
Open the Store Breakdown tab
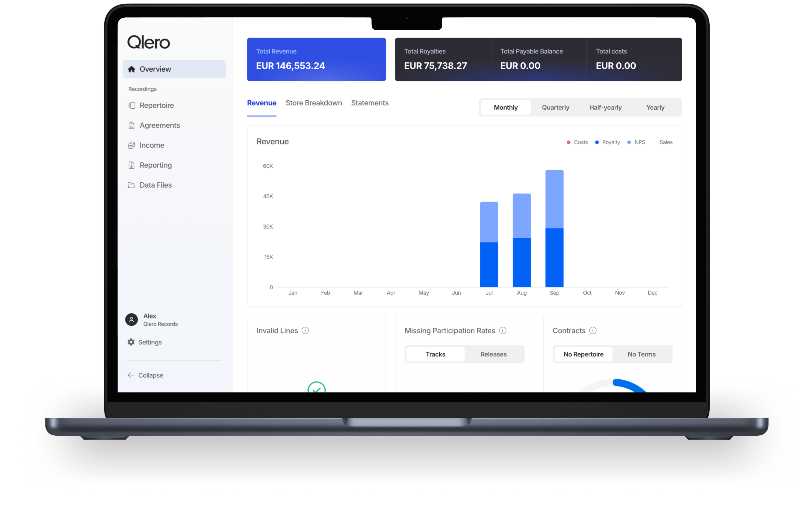[314, 103]
